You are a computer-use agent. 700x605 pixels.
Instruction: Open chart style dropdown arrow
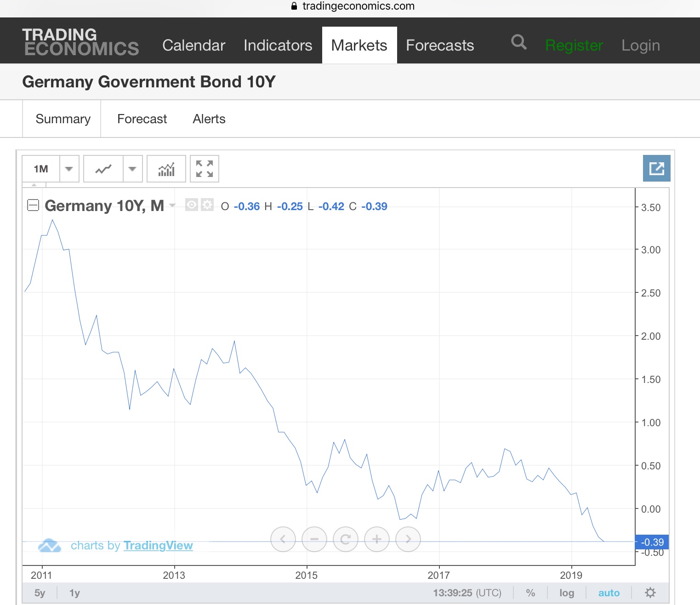click(x=132, y=169)
